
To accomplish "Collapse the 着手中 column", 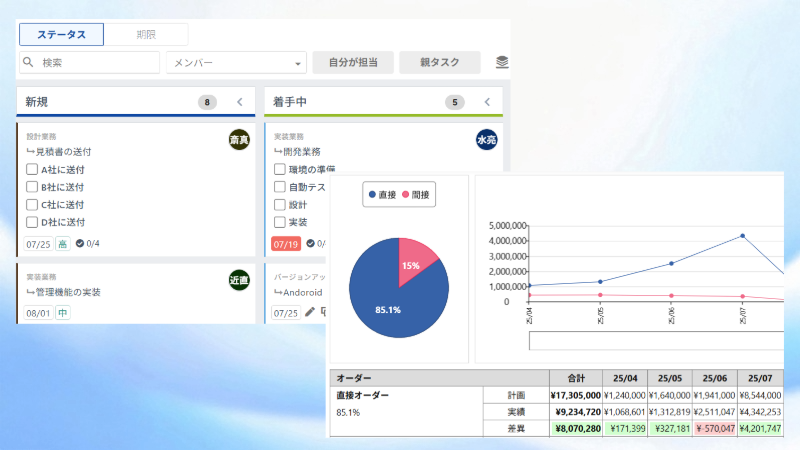I will 487,102.
